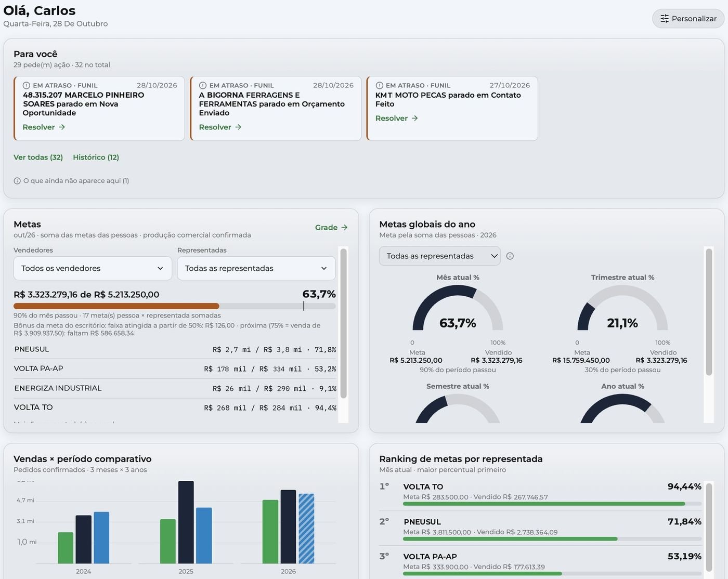Viewport: 728px width, 579px height.
Task: Click 'O que ainda não aparece aqui (1)' text
Action: (76, 181)
